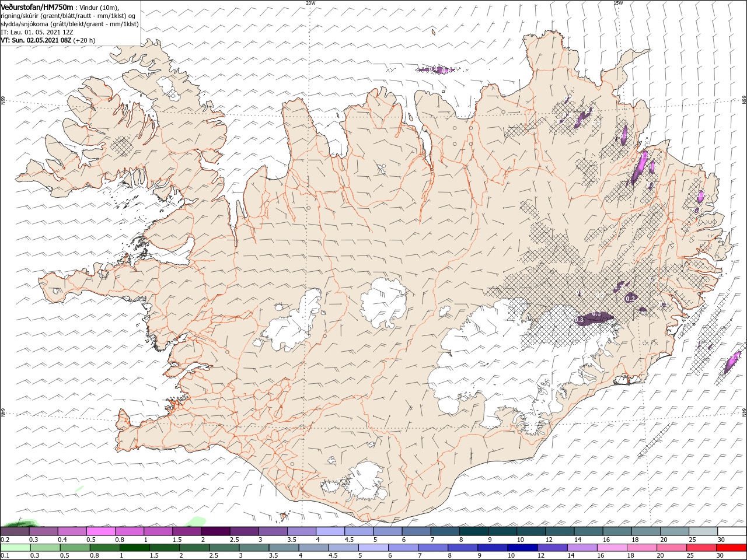Viewport: 747px width, 560px height.
Task: Click the pink snow streak offshore southeast
Action: coord(732,362)
